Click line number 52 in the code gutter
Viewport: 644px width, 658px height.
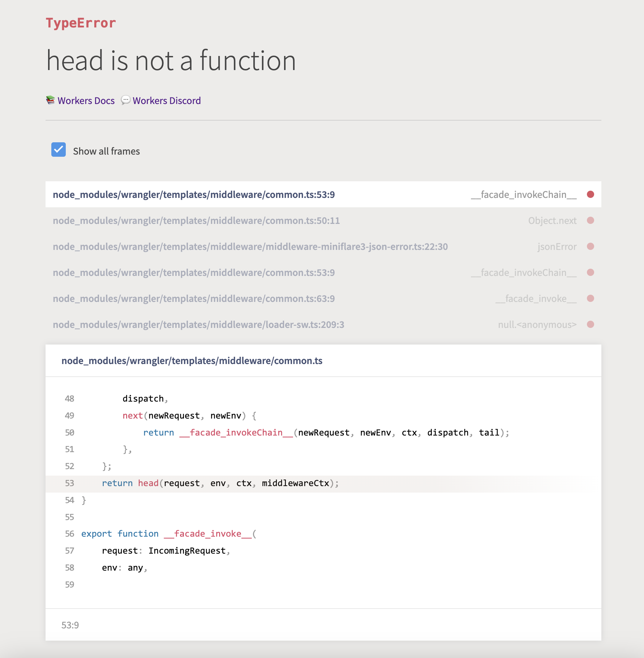69,466
